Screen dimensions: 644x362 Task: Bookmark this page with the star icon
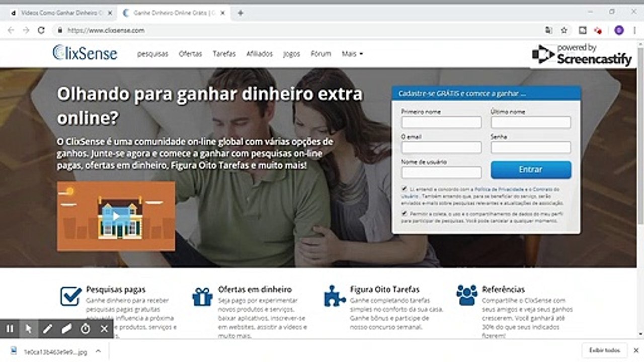coord(564,30)
